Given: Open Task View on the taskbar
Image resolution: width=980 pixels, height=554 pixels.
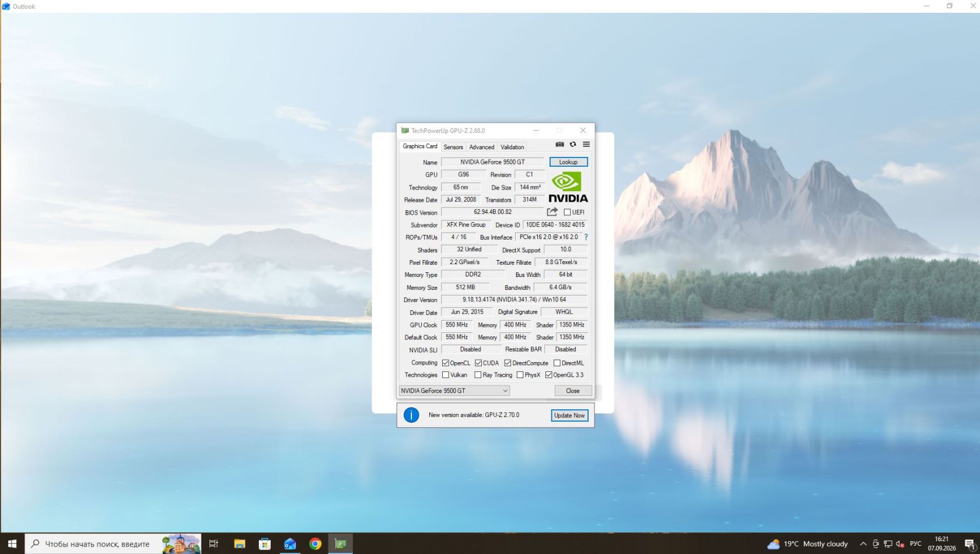Looking at the screenshot, I should [213, 544].
